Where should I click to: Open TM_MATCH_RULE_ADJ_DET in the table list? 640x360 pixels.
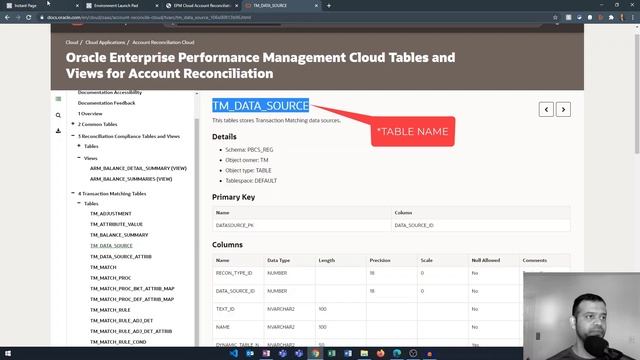[x=122, y=320]
